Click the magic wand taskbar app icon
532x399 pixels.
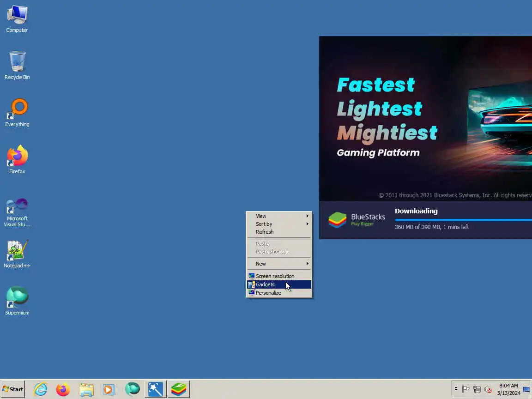click(x=155, y=389)
